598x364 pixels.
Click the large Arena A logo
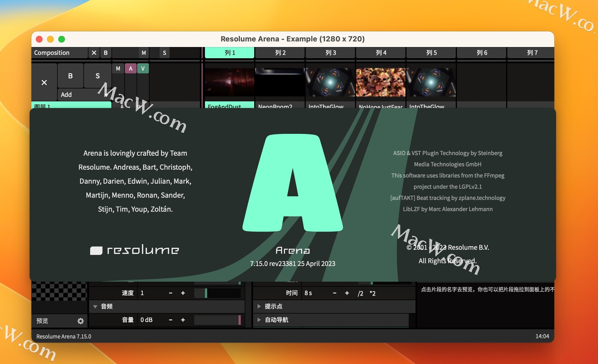[x=293, y=183]
